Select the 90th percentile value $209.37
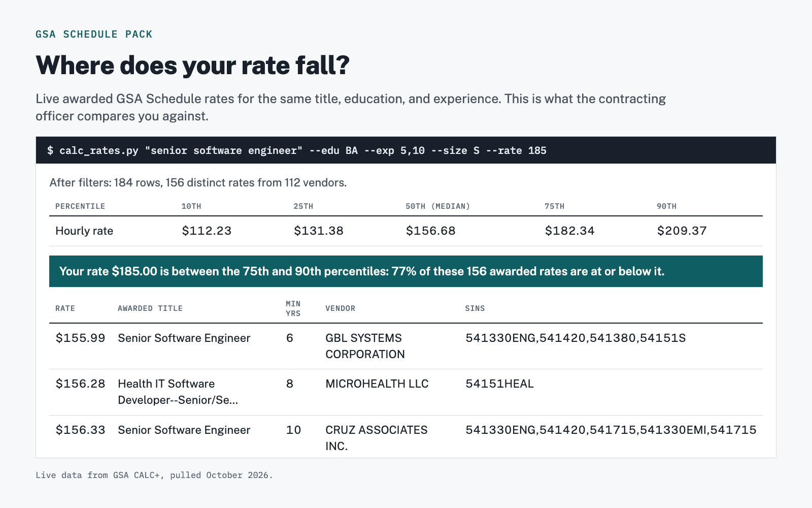Image resolution: width=812 pixels, height=508 pixels. tap(682, 231)
